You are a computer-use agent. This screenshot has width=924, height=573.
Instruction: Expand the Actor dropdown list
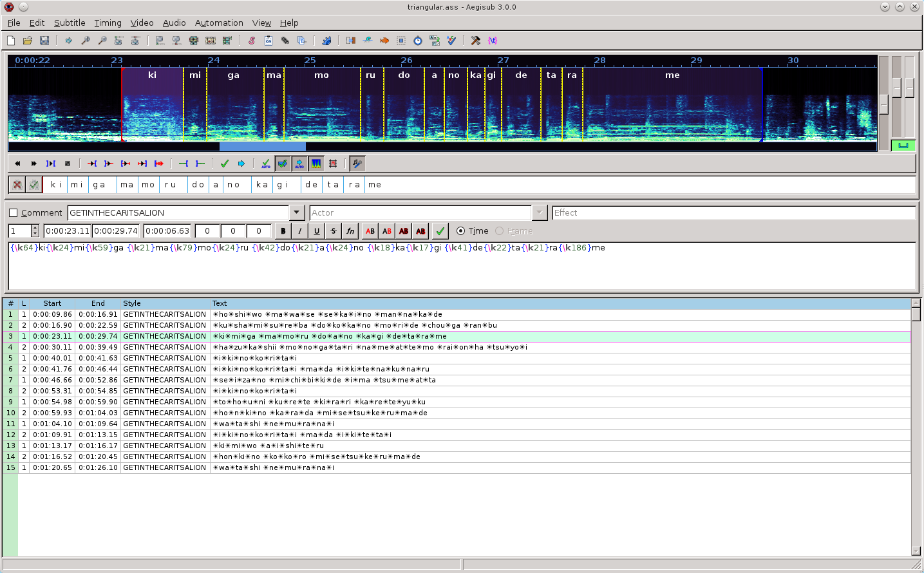pyautogui.click(x=540, y=213)
